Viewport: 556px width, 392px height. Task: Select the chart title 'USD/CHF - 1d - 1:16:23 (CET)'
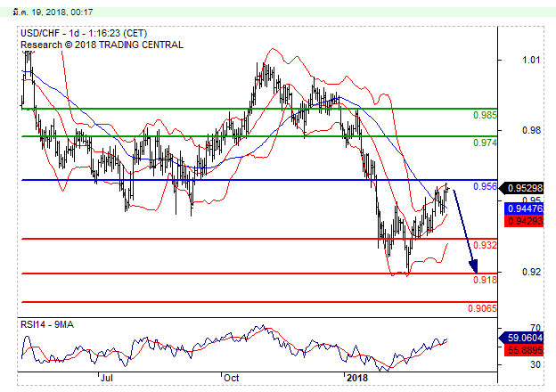(x=84, y=33)
